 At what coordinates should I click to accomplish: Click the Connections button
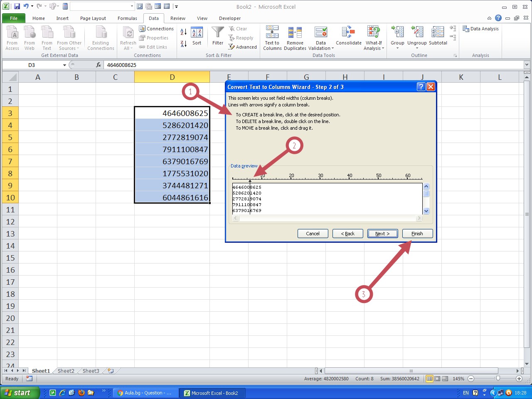156,29
